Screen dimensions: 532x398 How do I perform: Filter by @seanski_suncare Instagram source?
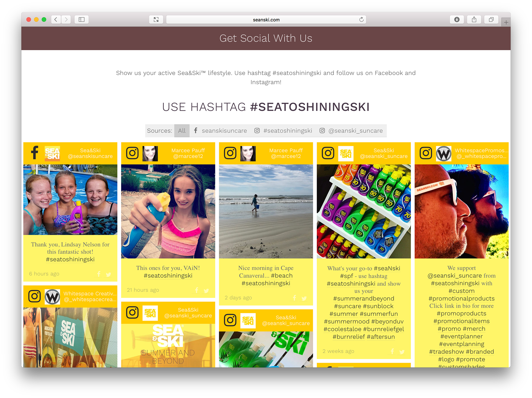(351, 131)
